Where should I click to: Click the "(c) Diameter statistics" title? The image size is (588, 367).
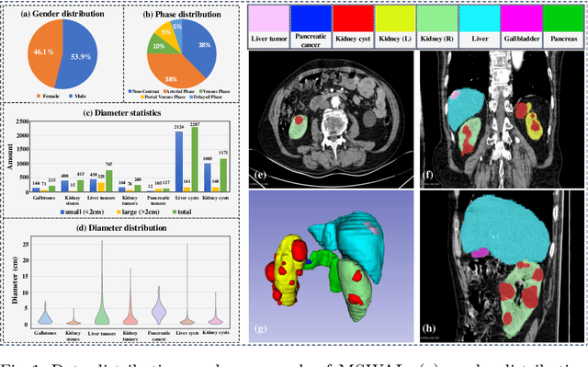click(x=122, y=113)
